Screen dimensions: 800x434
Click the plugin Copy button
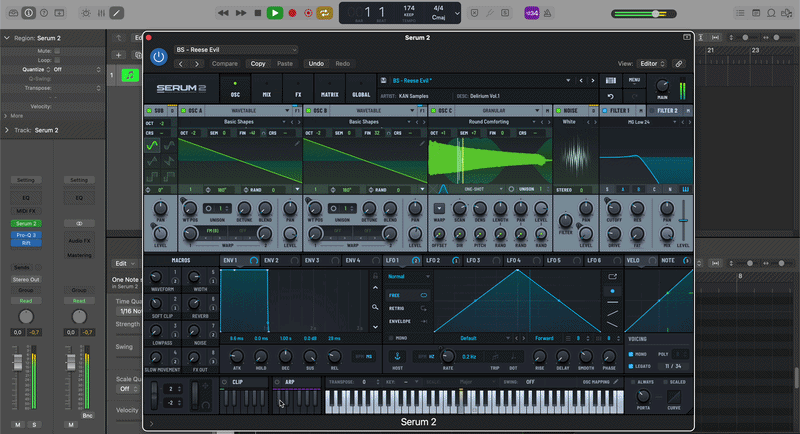pos(258,64)
